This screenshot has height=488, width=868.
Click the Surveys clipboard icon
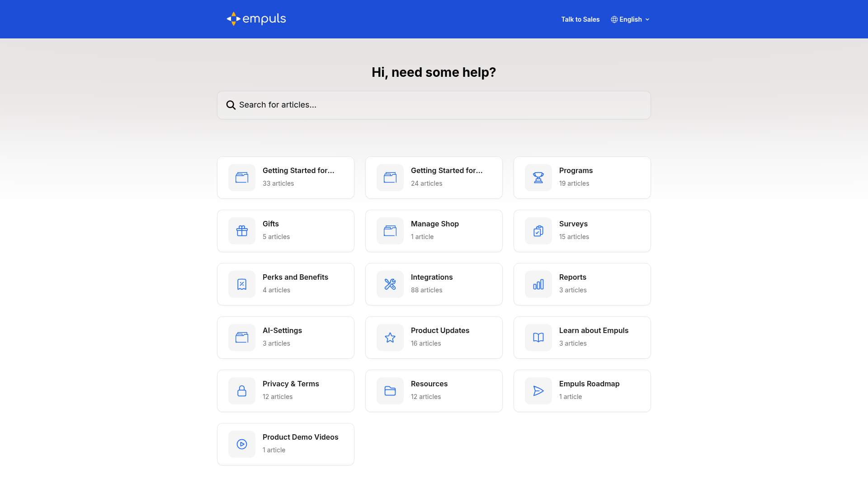[538, 231]
